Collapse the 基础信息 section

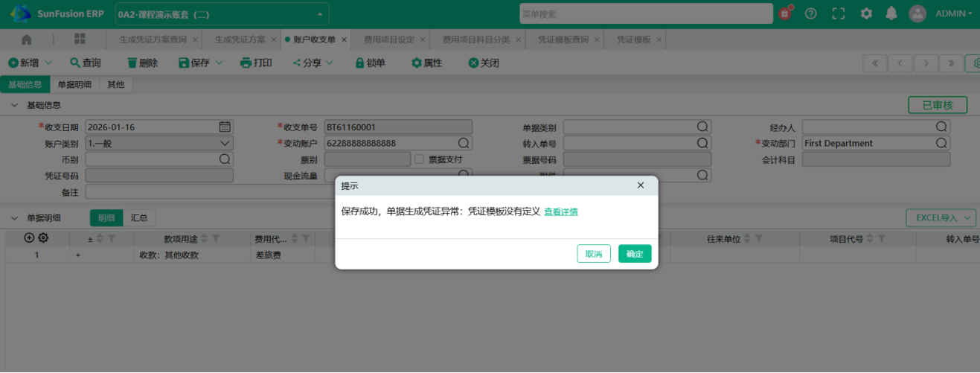tap(14, 105)
